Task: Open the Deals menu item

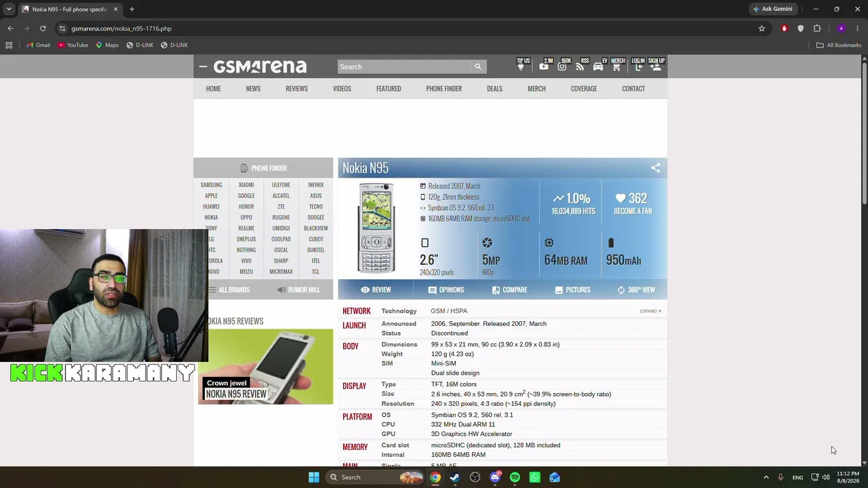Action: pyautogui.click(x=494, y=89)
